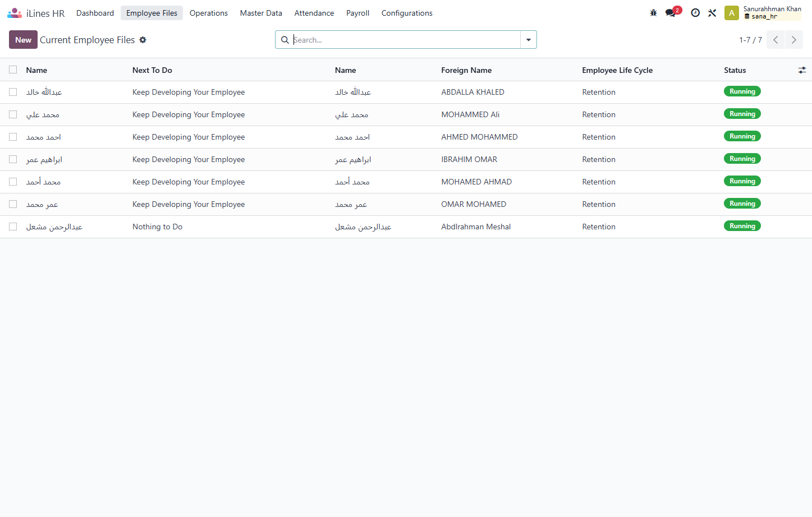Check the MOHAMED AHMAD row checkbox
Image resolution: width=812 pixels, height=517 pixels.
[x=13, y=182]
